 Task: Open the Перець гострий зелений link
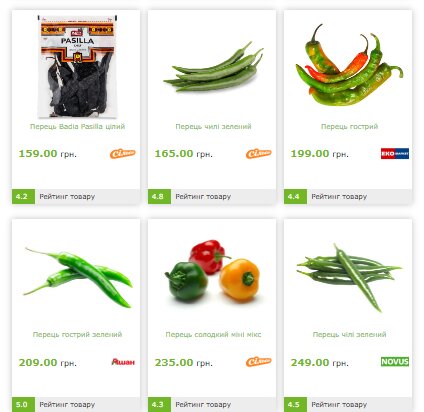pyautogui.click(x=77, y=334)
